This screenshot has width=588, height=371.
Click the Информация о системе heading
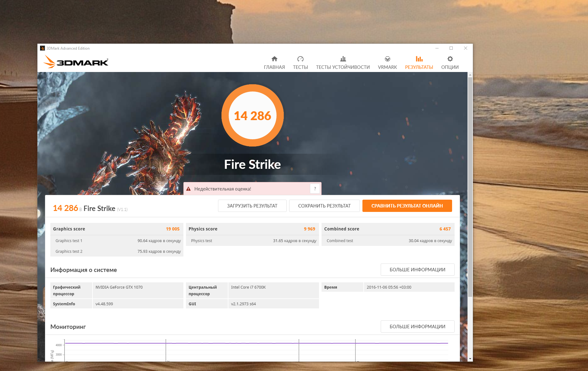pos(84,270)
